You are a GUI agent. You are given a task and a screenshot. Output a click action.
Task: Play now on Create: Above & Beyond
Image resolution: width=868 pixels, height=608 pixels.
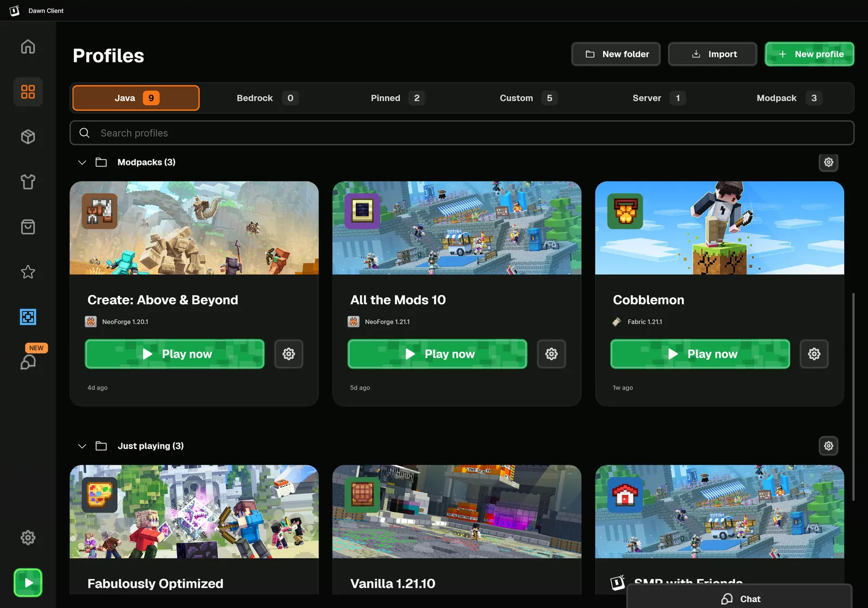(x=175, y=354)
